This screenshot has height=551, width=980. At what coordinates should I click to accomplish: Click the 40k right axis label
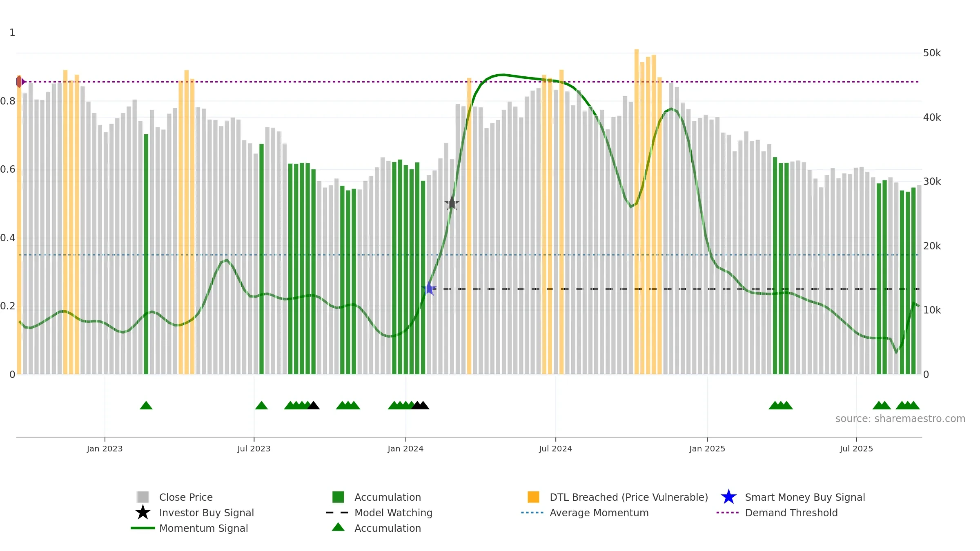point(932,118)
